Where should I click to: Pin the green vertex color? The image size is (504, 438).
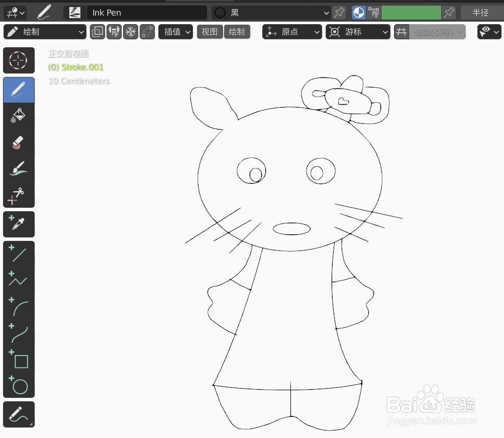click(x=449, y=13)
